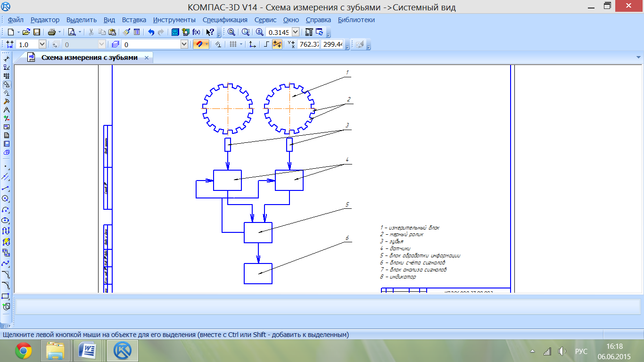Open the Print icon in toolbar
Image resolution: width=644 pixels, height=362 pixels.
pyautogui.click(x=52, y=32)
